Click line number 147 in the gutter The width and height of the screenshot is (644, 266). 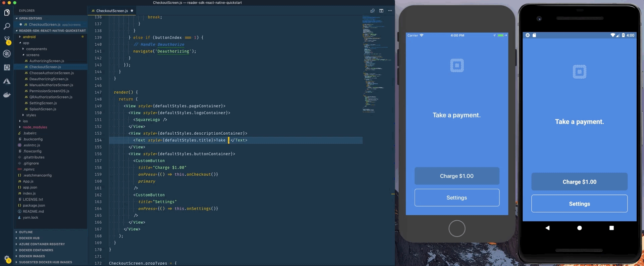click(98, 92)
